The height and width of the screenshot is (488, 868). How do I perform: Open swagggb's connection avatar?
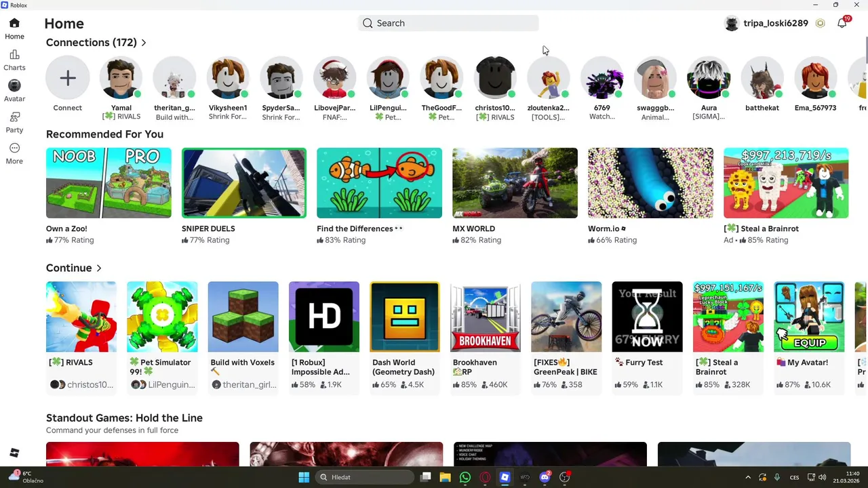pos(655,78)
